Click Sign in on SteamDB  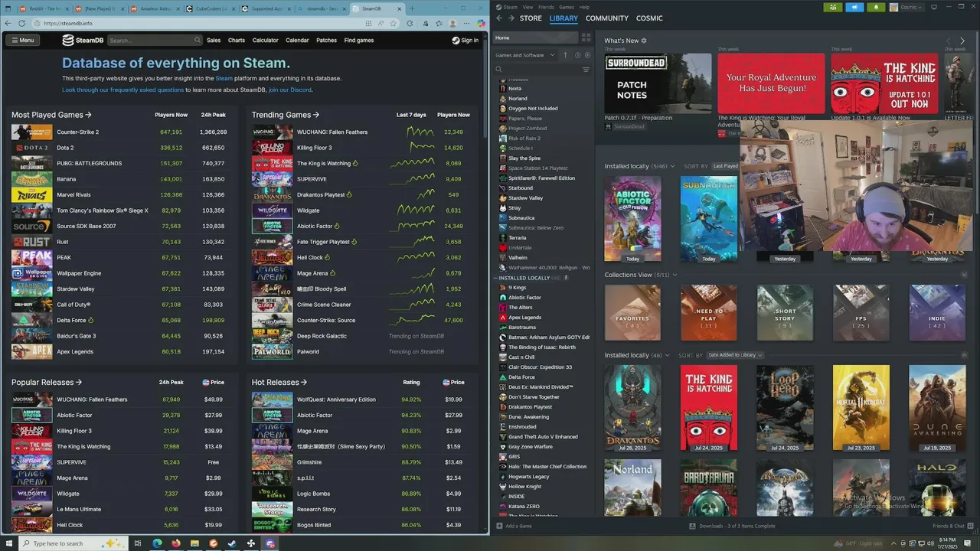point(465,40)
